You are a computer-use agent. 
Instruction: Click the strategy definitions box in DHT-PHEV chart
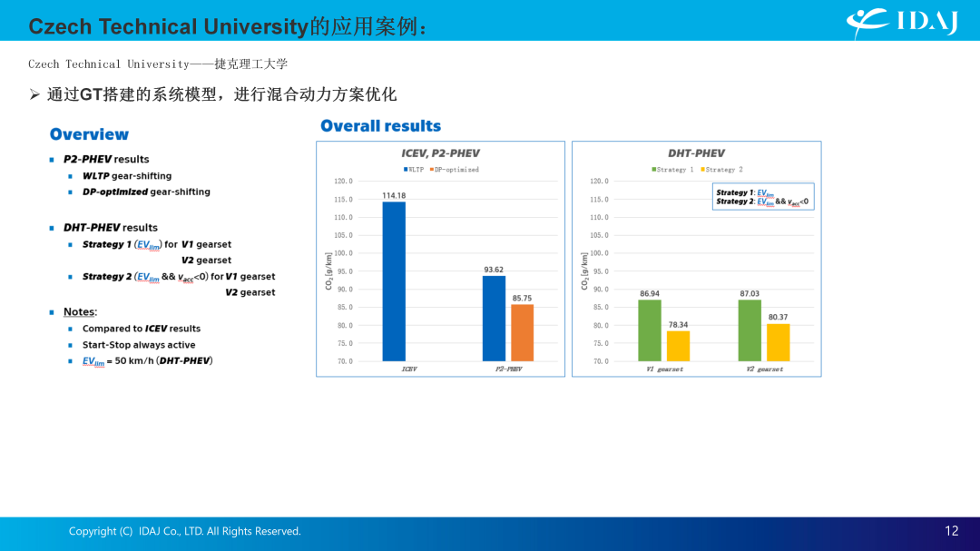[x=763, y=196]
